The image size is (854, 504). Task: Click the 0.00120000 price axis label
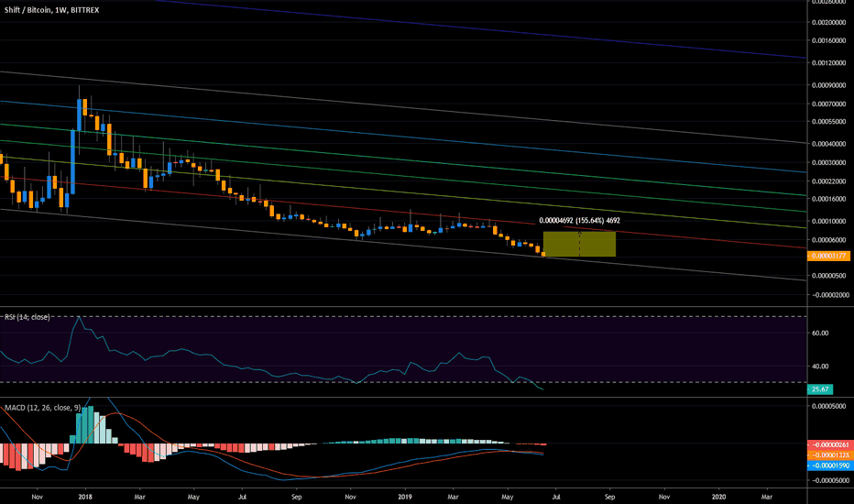829,62
